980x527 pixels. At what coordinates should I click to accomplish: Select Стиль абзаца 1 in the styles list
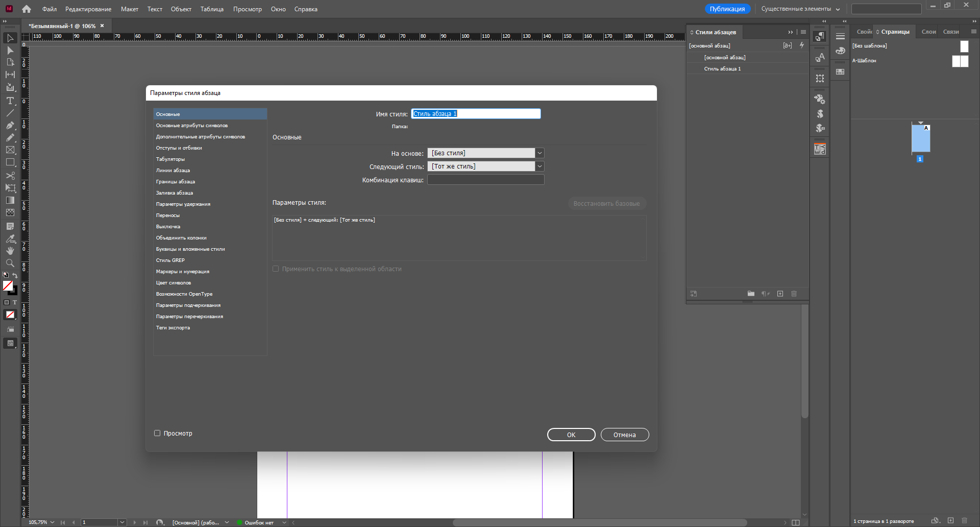[748, 69]
